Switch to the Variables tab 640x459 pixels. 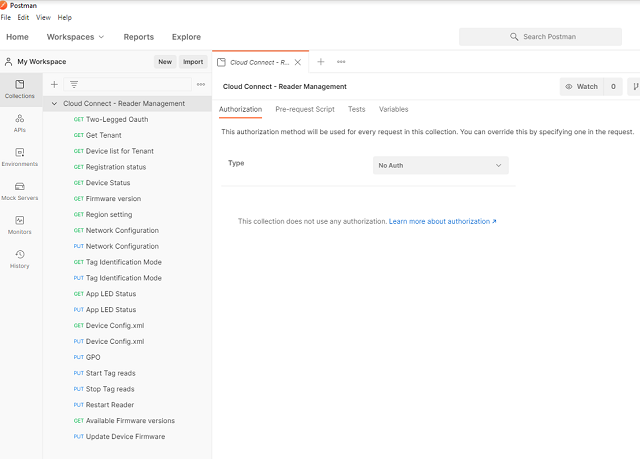pos(393,109)
